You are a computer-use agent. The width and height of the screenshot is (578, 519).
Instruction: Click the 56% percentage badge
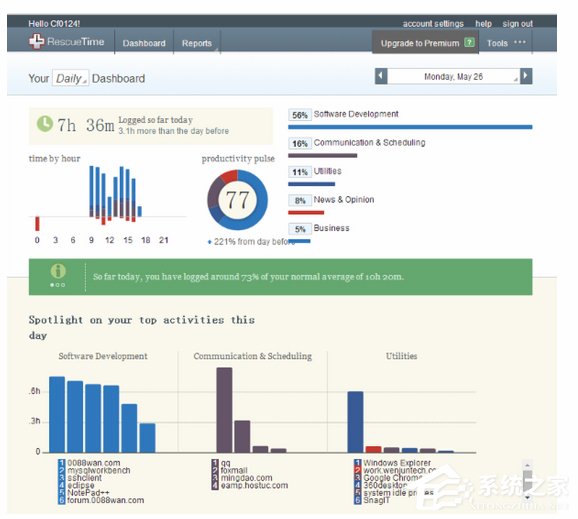click(300, 115)
